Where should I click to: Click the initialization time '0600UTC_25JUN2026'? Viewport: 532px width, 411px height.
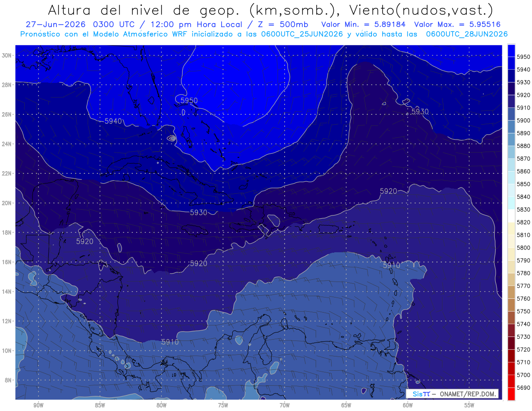coord(302,34)
